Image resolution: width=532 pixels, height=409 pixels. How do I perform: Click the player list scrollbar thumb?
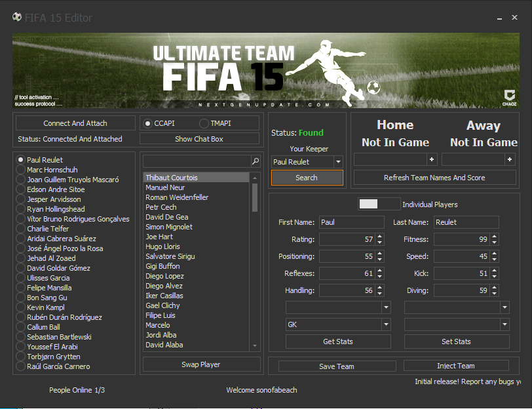tap(255, 197)
